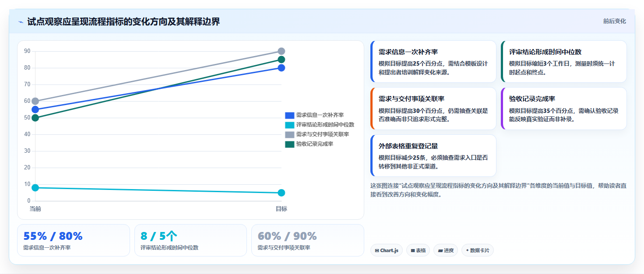Click legend text 验收记录完成率
Screen dimensions: 644x274
[x=314, y=144]
